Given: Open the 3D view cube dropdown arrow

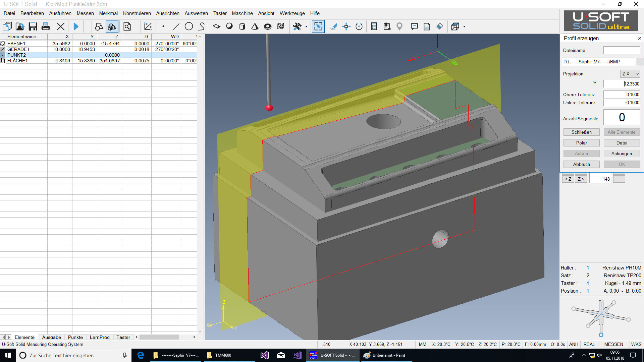Looking at the screenshot, I should click(464, 26).
